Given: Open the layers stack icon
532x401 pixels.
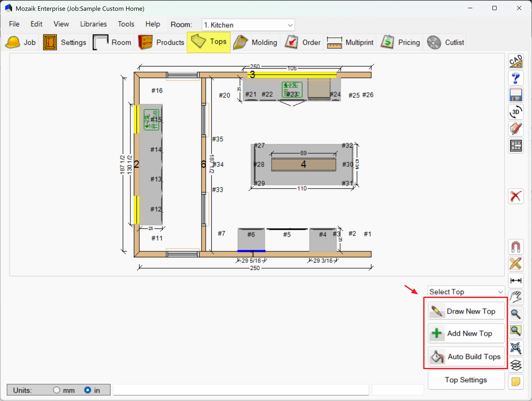Looking at the screenshot, I should pos(516,365).
